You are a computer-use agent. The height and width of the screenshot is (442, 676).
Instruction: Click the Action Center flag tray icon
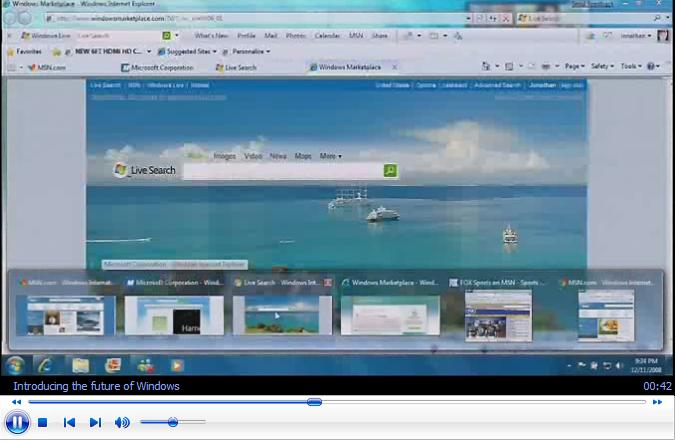(582, 365)
